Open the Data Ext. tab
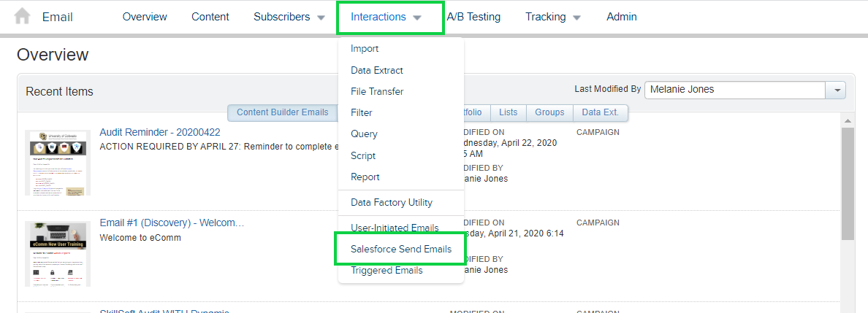This screenshot has height=313, width=868. click(601, 112)
